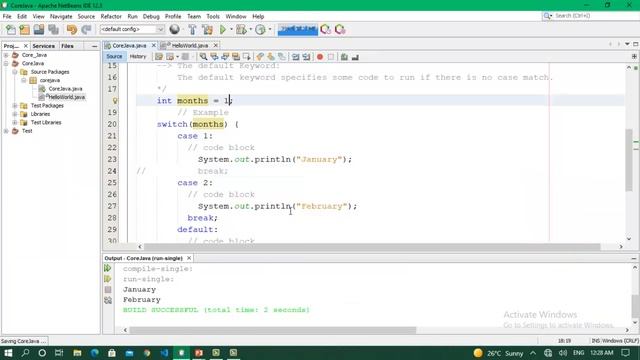The height and width of the screenshot is (360, 640).
Task: Switch to the Services tab
Action: 43,46
